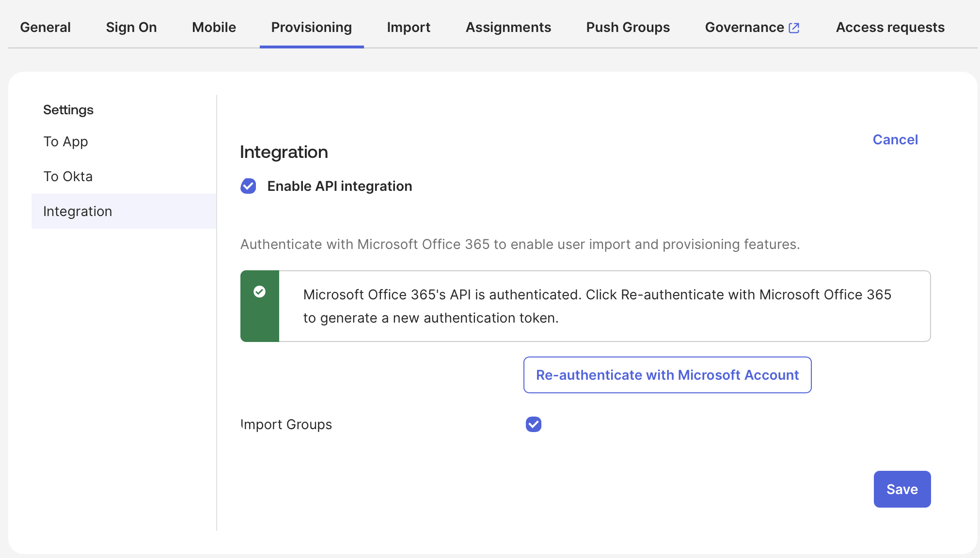Cancel the integration edits
The width and height of the screenshot is (980, 558).
point(895,139)
